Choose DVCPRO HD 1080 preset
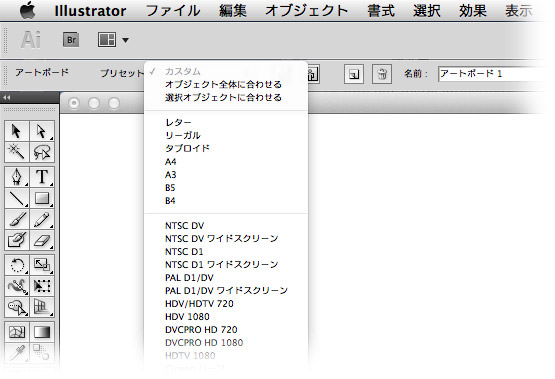 226,343
